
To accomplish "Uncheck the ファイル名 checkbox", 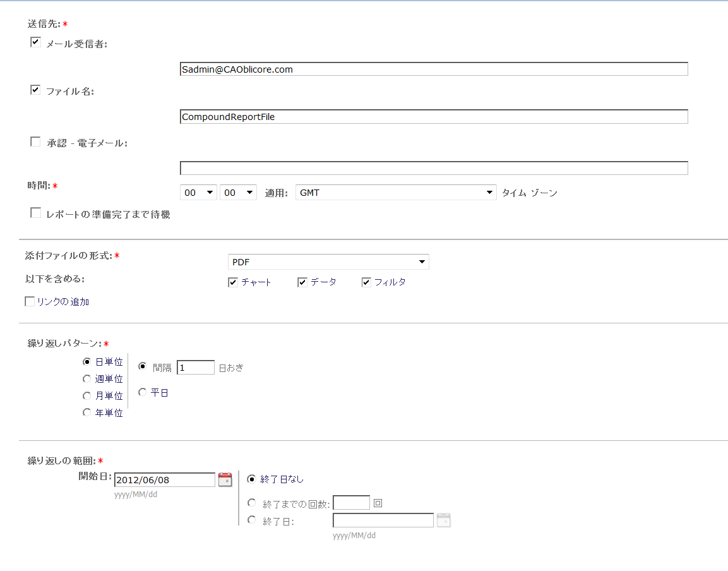I will 35,90.
